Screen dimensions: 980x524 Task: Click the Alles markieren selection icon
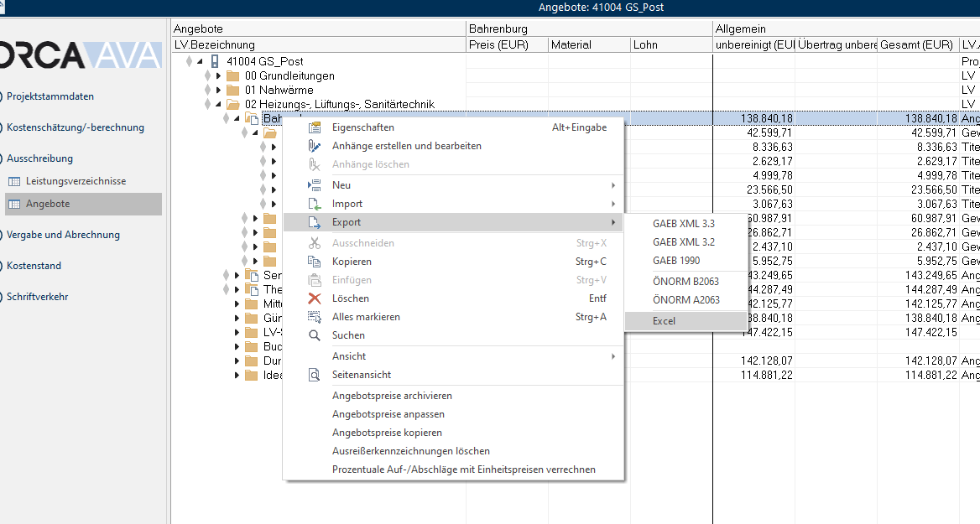point(315,317)
